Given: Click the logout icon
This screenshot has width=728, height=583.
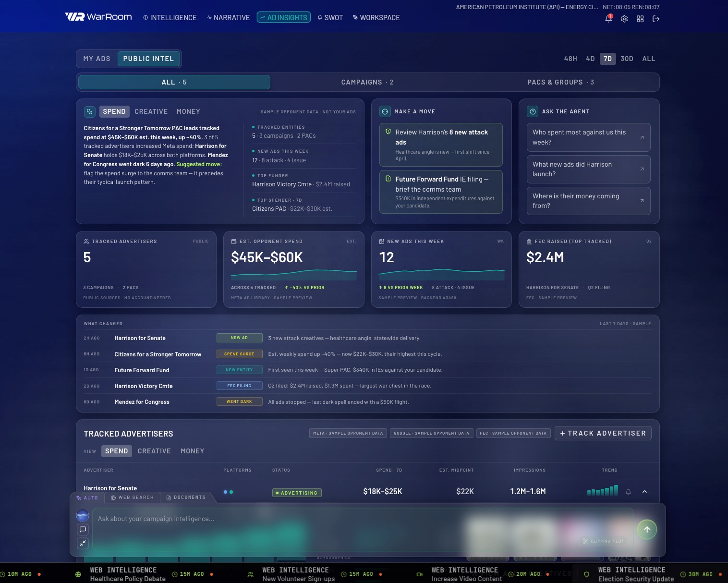Looking at the screenshot, I should coord(656,19).
